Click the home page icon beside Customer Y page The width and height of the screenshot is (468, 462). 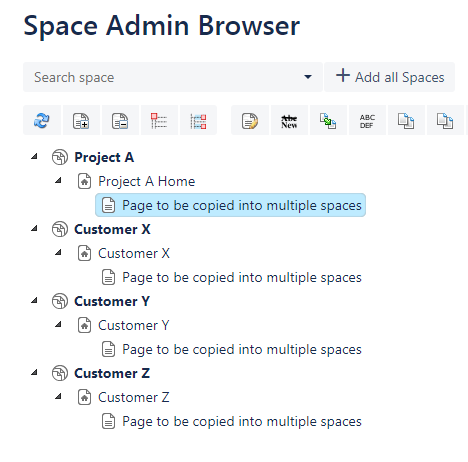coord(84,325)
